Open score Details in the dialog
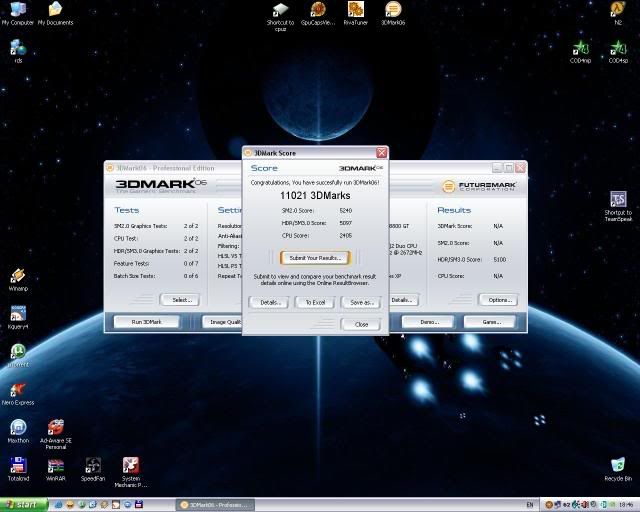The width and height of the screenshot is (640, 512). click(x=269, y=302)
